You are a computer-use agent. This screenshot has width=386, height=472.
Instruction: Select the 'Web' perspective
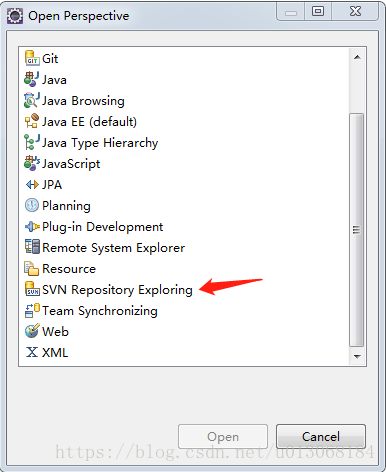(55, 332)
